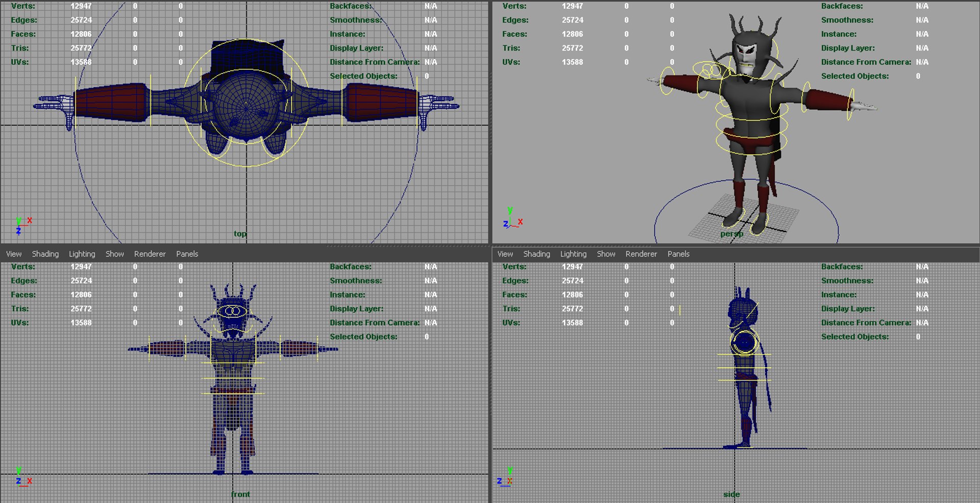Viewport: 980px width, 503px height.
Task: Click 'Distance From Camera:' in the front viewport
Action: (x=375, y=323)
